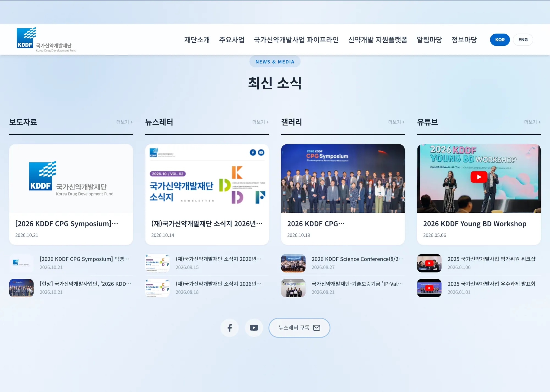Click the 유튜브 section heading
Screen dimensions: 550x392
[x=427, y=122]
